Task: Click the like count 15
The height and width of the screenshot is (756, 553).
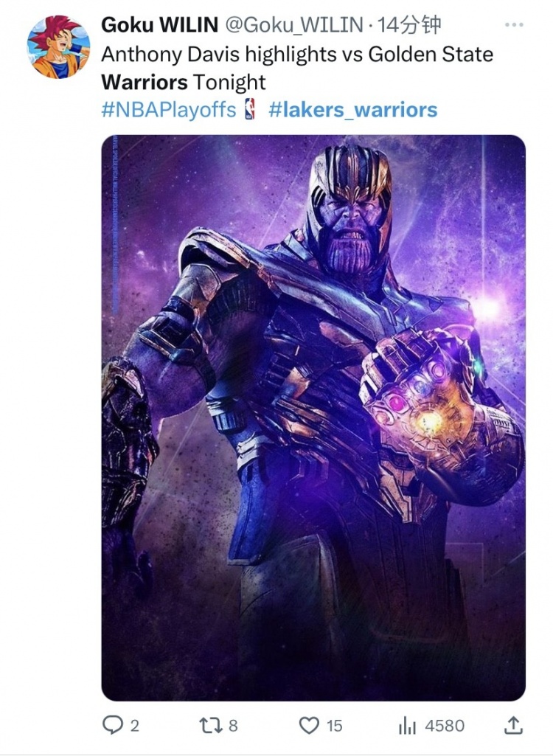Action: (x=334, y=726)
